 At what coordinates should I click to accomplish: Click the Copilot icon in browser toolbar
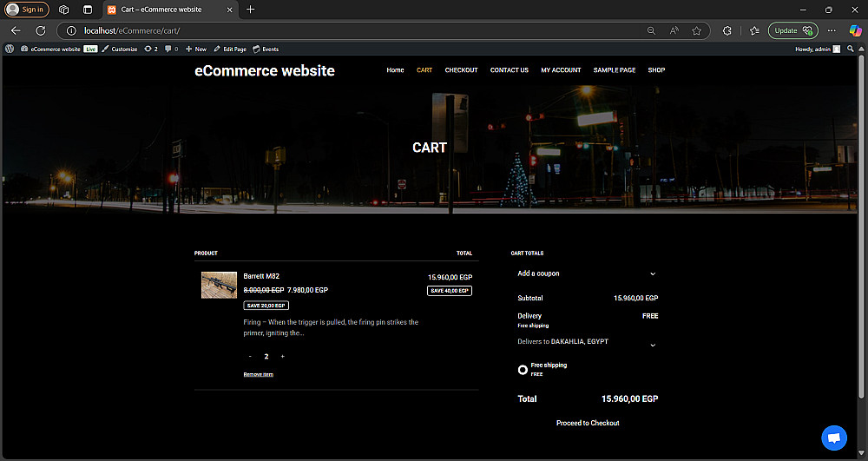click(x=855, y=30)
